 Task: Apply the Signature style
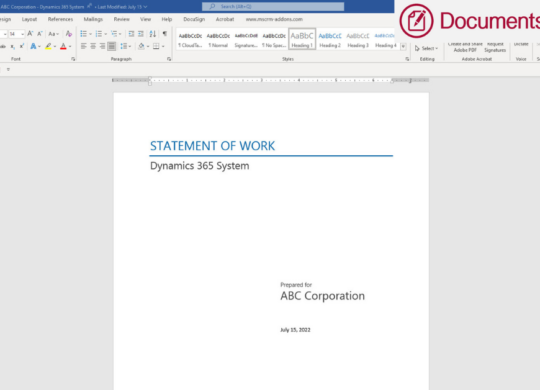[246, 40]
